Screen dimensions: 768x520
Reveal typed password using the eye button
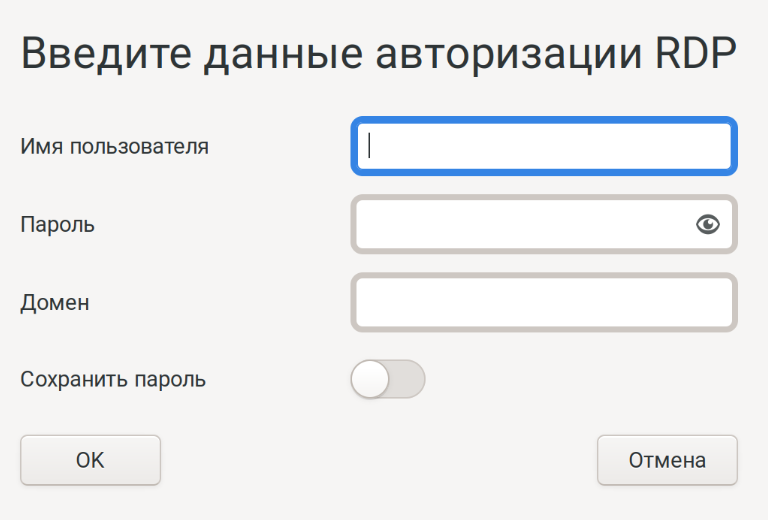[708, 224]
